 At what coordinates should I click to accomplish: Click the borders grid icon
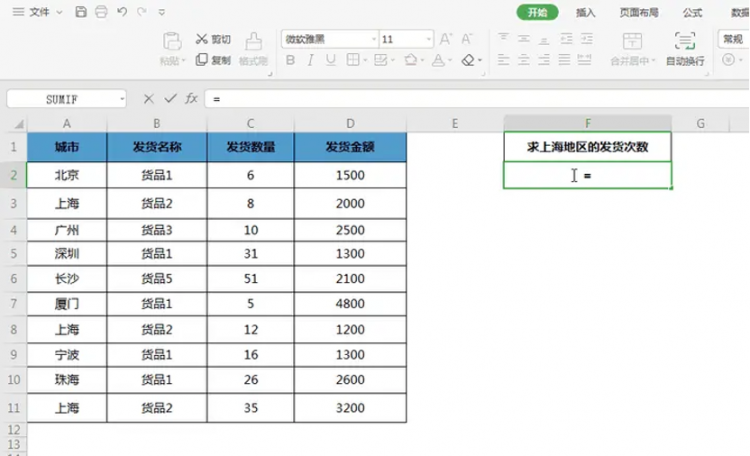(353, 60)
